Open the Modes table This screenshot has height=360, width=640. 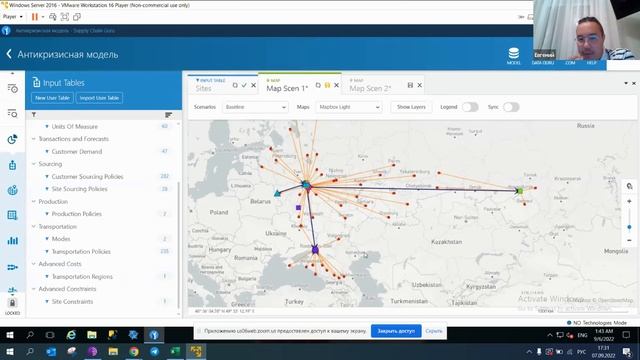point(61,239)
